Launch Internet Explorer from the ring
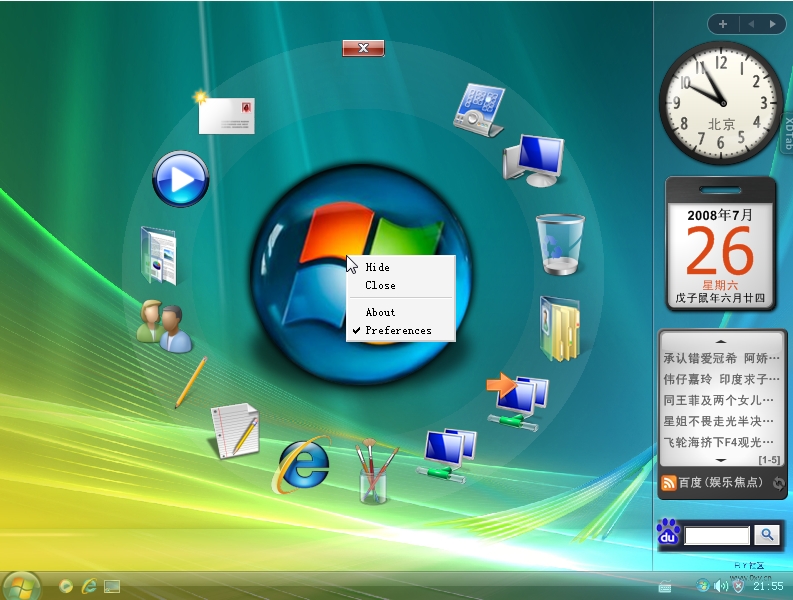This screenshot has width=793, height=600. (x=301, y=464)
